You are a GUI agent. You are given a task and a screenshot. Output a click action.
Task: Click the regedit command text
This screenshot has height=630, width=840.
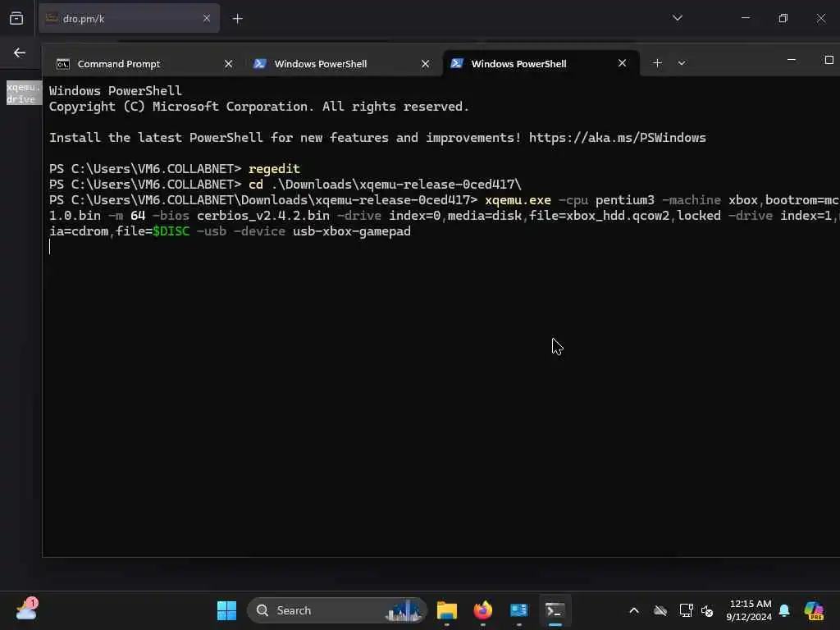[274, 169]
